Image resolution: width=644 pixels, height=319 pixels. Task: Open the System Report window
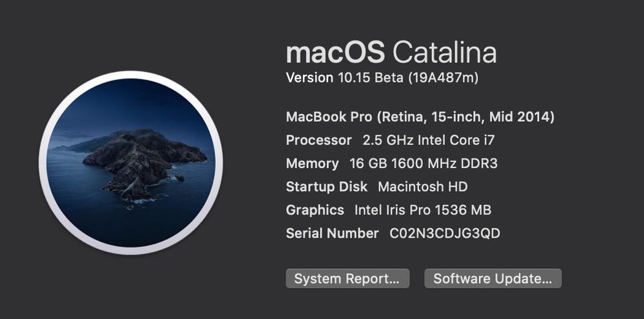[x=347, y=278]
